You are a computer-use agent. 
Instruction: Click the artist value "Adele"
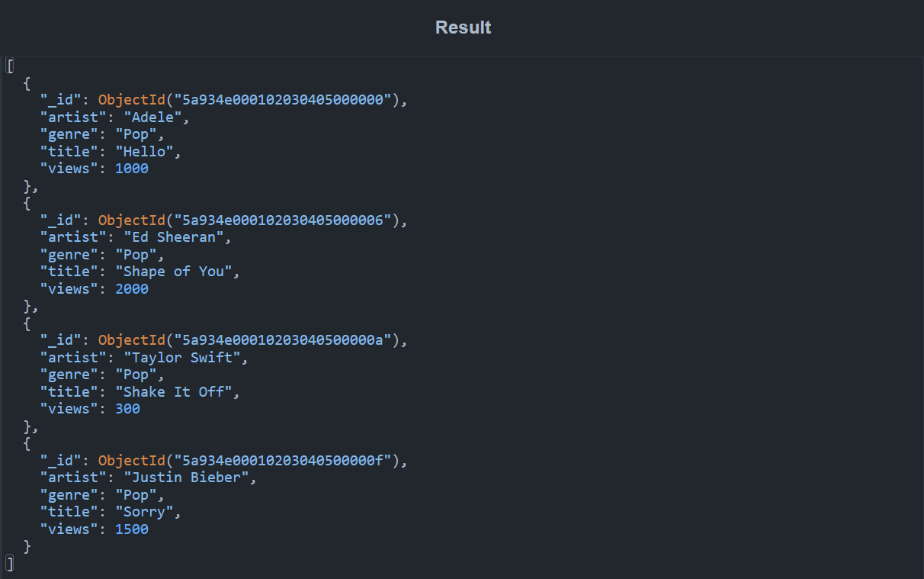[156, 117]
